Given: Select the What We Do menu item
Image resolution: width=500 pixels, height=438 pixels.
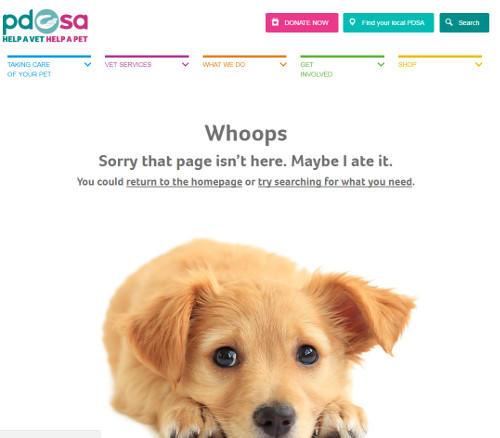Looking at the screenshot, I should click(224, 65).
